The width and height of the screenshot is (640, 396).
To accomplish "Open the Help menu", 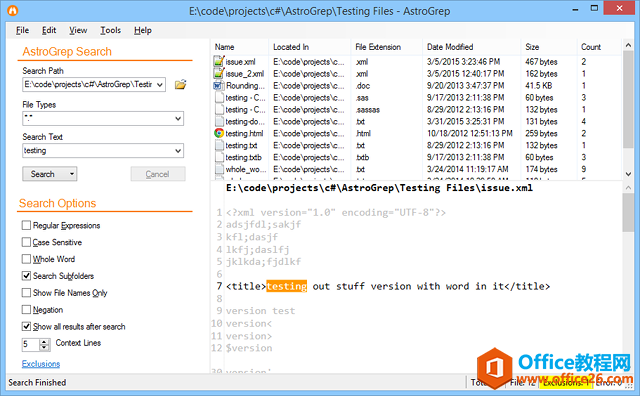I will [143, 30].
